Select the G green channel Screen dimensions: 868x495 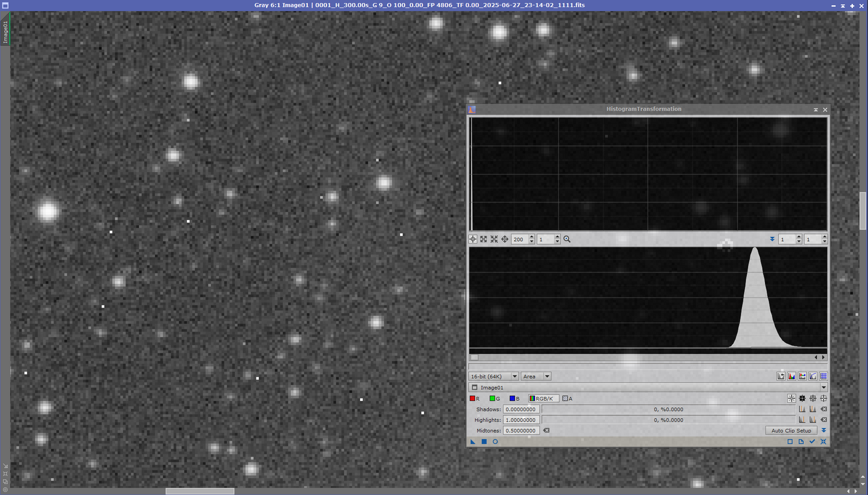click(x=495, y=398)
